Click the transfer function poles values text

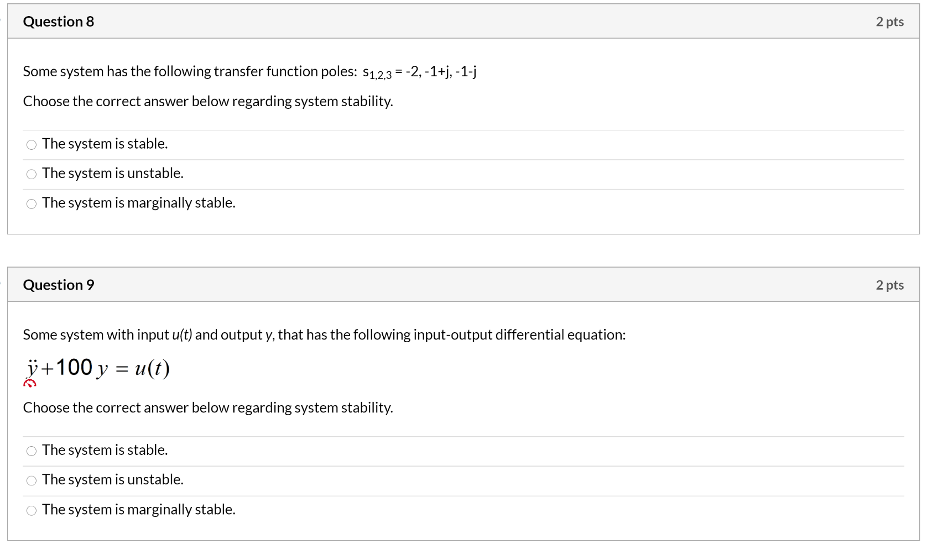(x=441, y=71)
